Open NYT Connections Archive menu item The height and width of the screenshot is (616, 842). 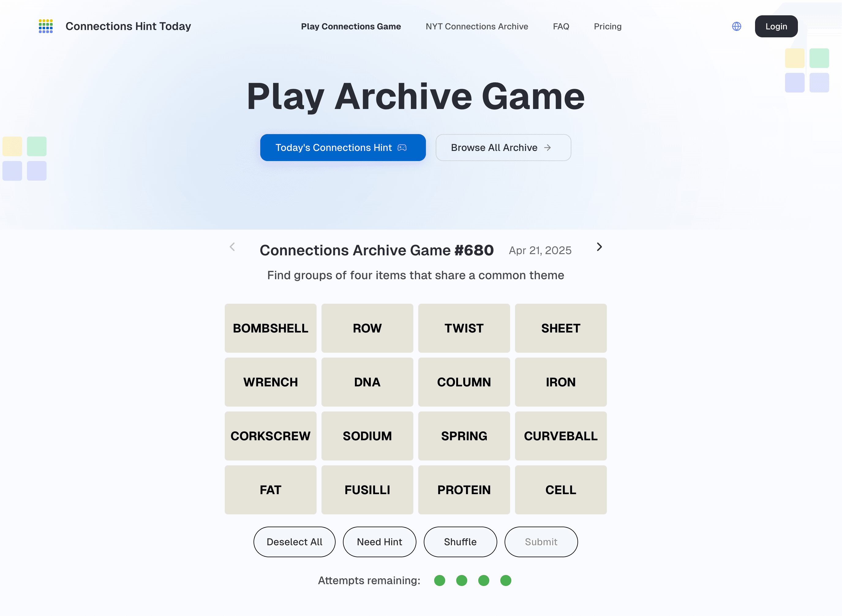click(476, 26)
